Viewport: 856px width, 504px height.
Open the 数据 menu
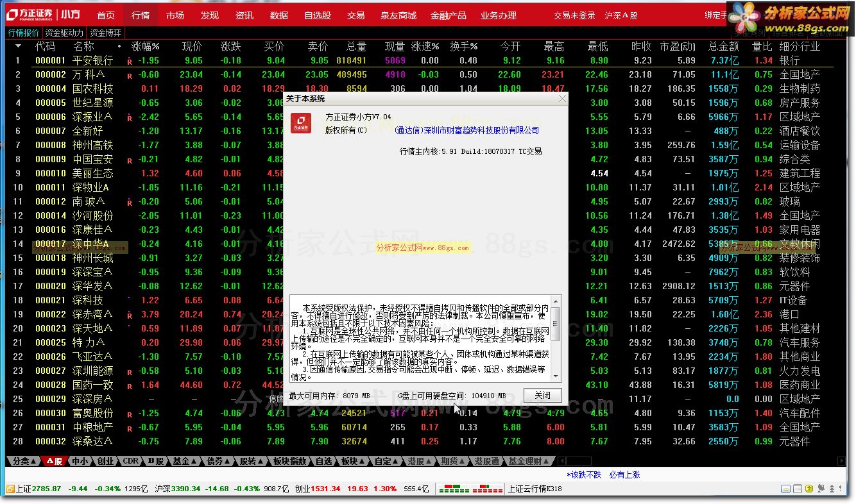pos(278,15)
